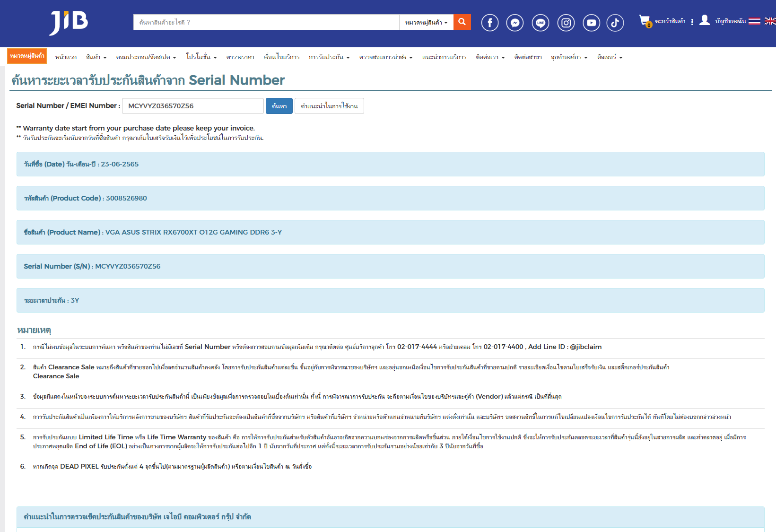Open the Instagram icon link
This screenshot has height=532, width=776.
point(566,23)
